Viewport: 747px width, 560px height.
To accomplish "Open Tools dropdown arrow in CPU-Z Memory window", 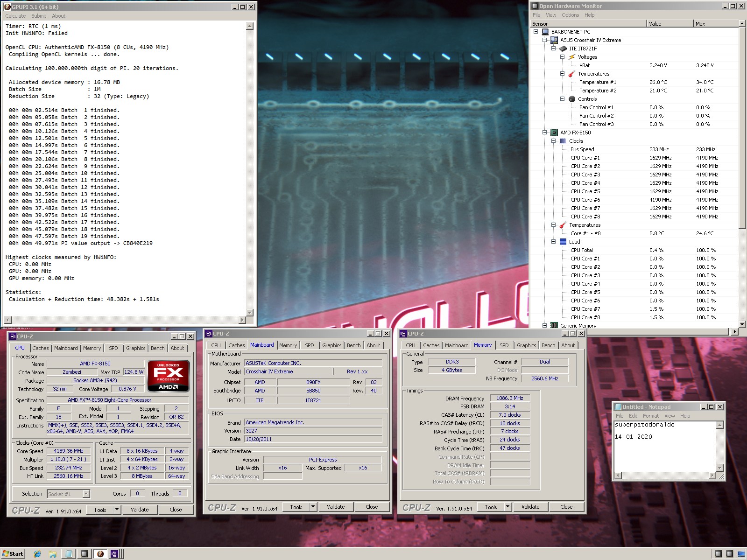I will tap(507, 507).
